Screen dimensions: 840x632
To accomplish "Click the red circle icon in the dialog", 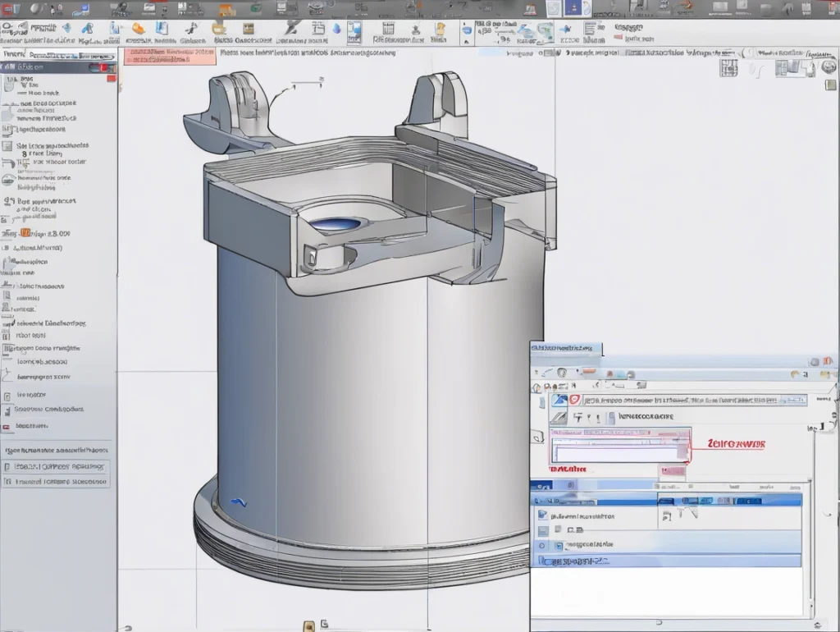I will point(574,400).
